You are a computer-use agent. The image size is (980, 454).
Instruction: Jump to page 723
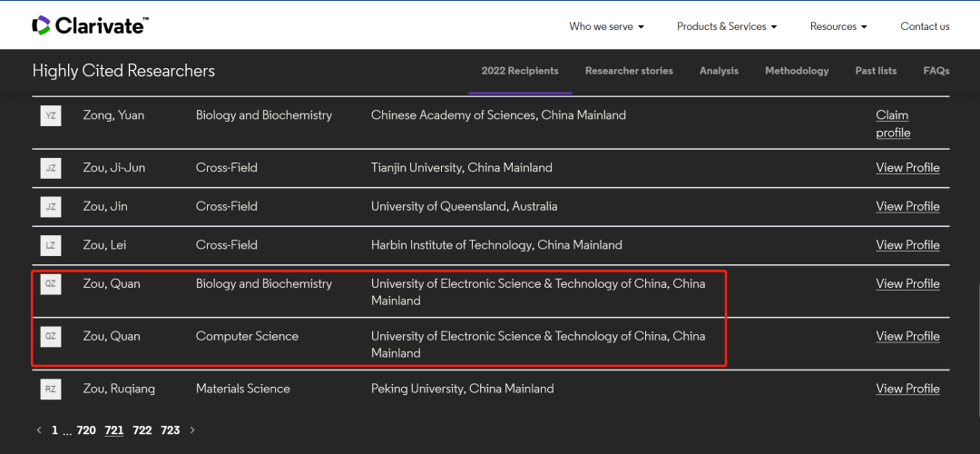point(170,430)
